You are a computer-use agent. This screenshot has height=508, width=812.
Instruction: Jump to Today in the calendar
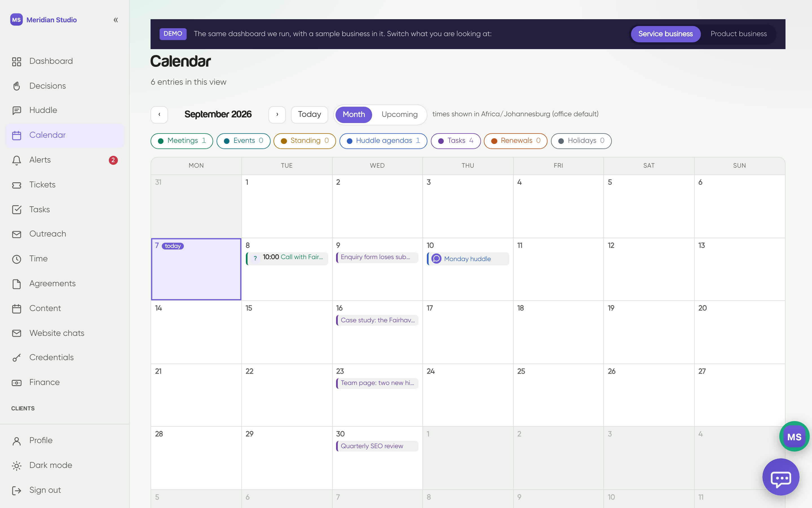click(309, 115)
